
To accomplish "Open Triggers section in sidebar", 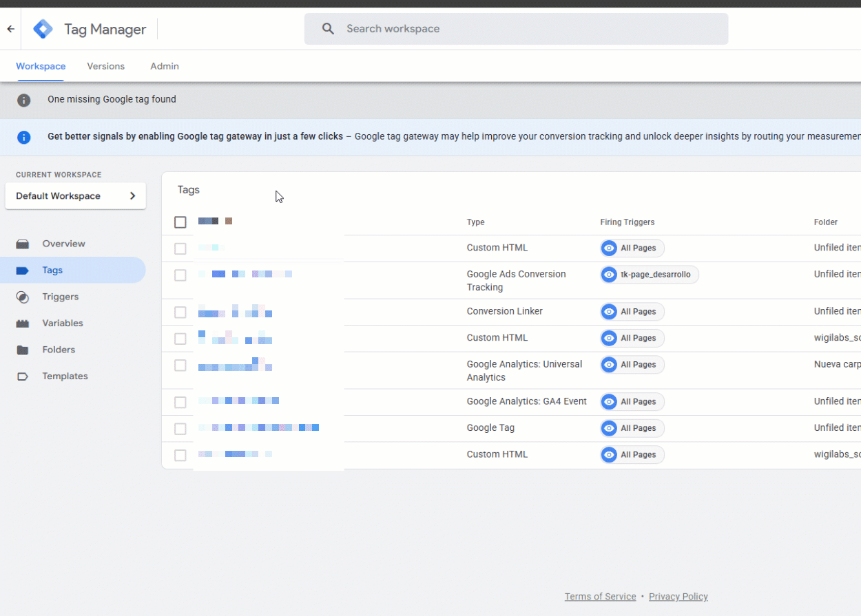I will [60, 297].
